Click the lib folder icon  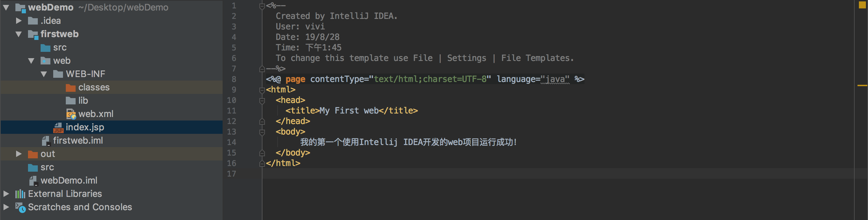pos(71,101)
